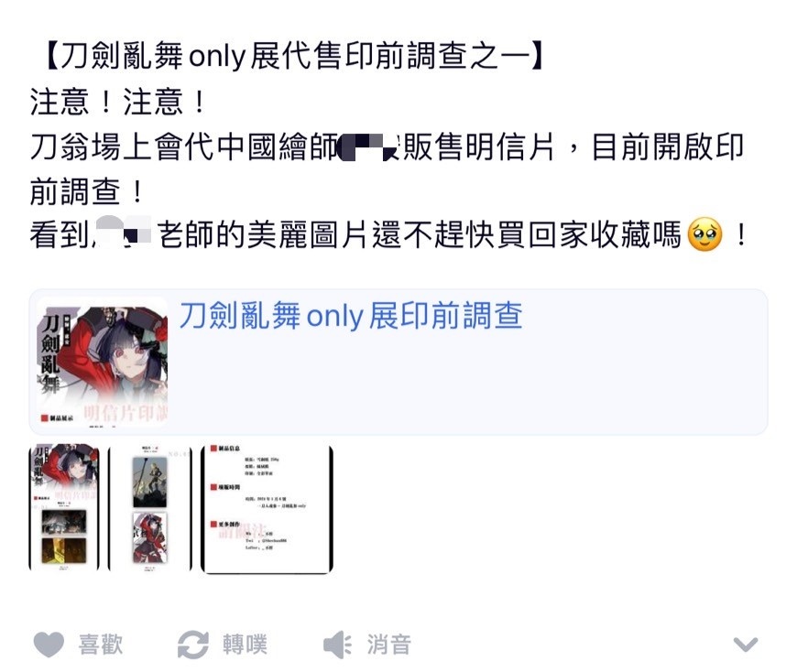
Task: View the second thumbnail showing two postcards
Action: coord(150,508)
